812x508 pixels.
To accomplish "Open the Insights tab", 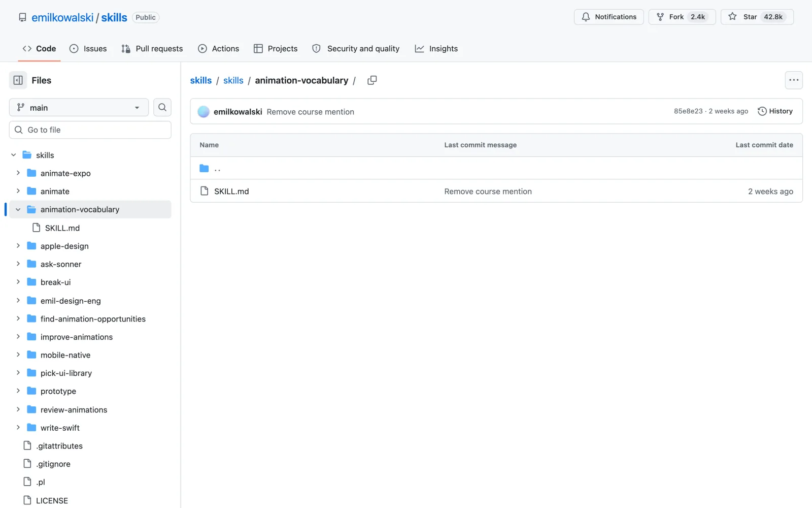I will (436, 49).
